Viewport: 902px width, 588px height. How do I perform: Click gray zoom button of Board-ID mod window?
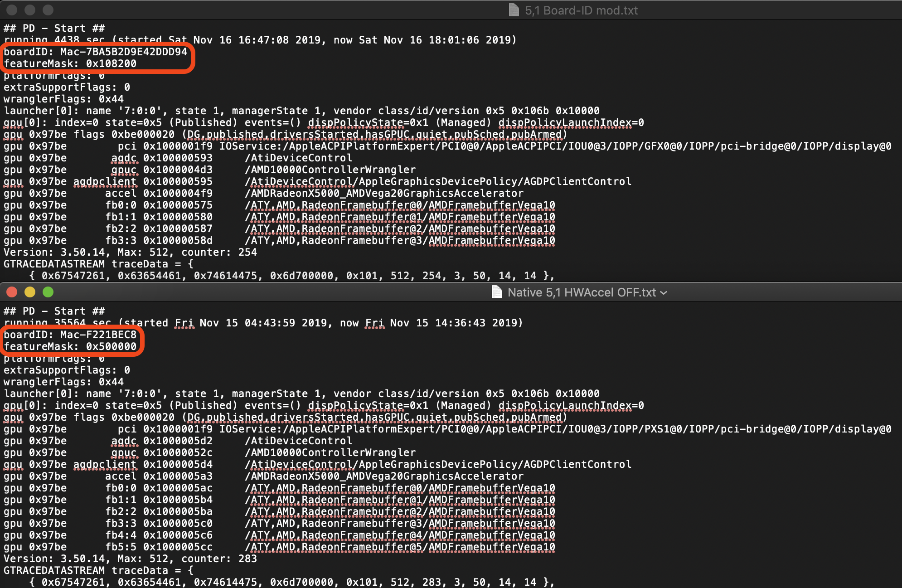pos(48,10)
